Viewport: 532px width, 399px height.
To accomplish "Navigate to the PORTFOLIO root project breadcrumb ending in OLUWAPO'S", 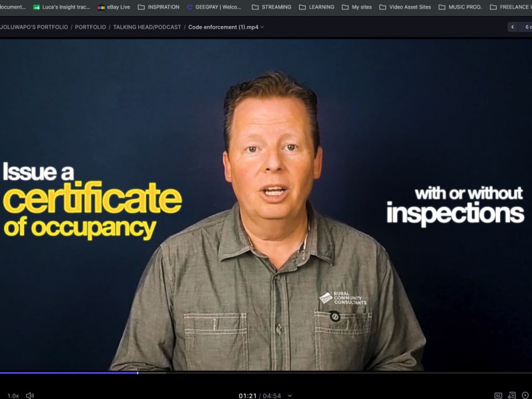I will pyautogui.click(x=34, y=27).
